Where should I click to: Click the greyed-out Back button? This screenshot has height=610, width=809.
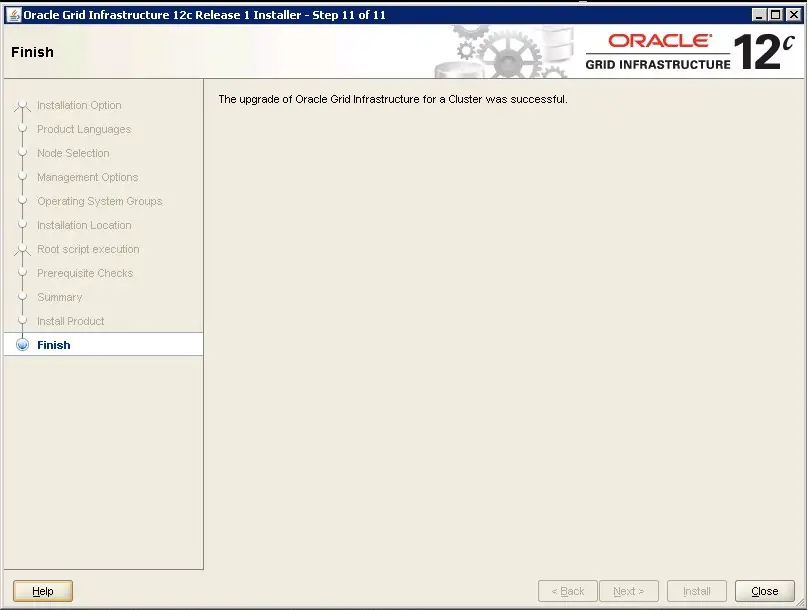pyautogui.click(x=568, y=591)
